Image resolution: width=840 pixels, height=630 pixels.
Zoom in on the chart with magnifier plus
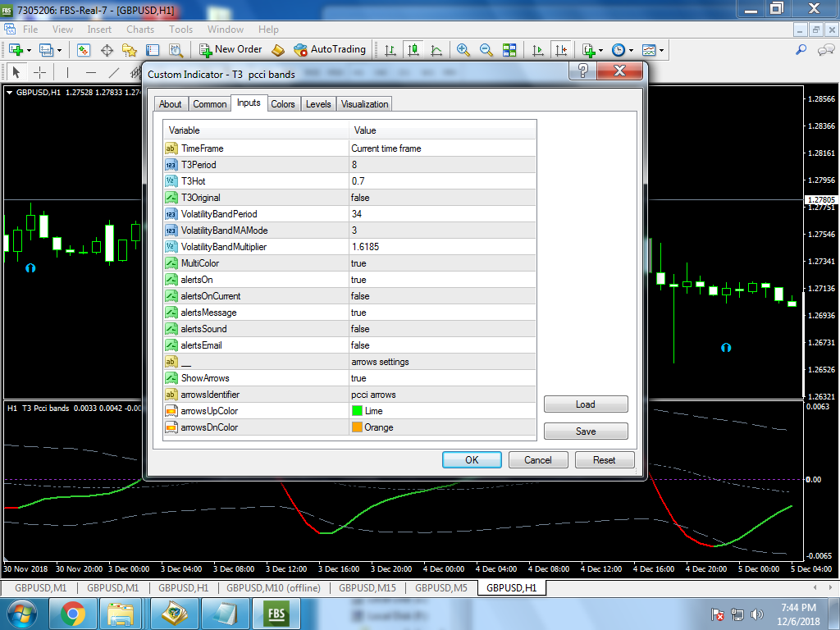[463, 50]
